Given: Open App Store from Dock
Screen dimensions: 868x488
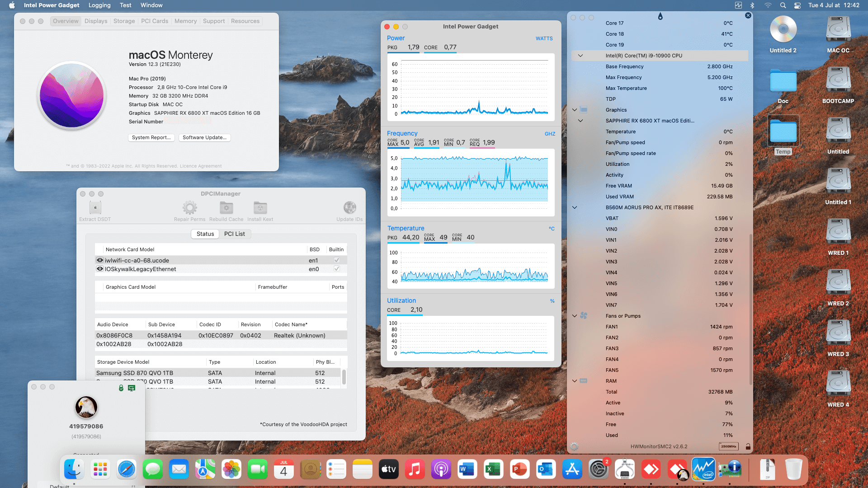Looking at the screenshot, I should tap(572, 469).
